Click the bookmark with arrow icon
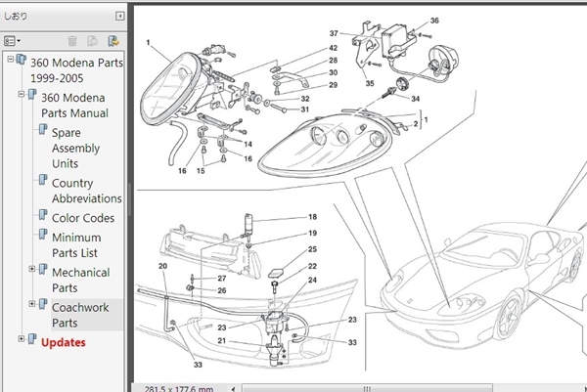The height and width of the screenshot is (392, 587). (113, 41)
